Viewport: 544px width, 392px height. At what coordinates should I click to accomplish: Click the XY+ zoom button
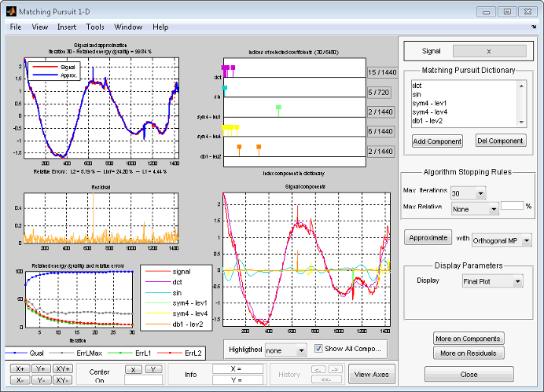64,368
